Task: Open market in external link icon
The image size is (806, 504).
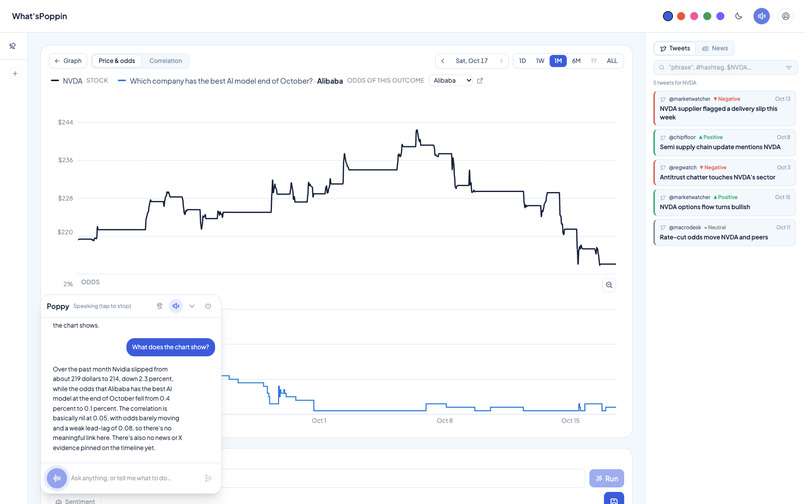Action: 480,81
